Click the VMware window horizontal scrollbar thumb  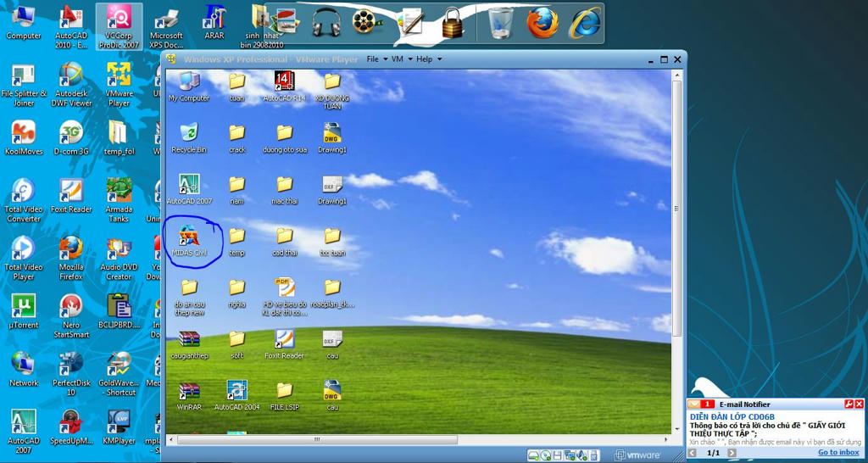tap(317, 440)
